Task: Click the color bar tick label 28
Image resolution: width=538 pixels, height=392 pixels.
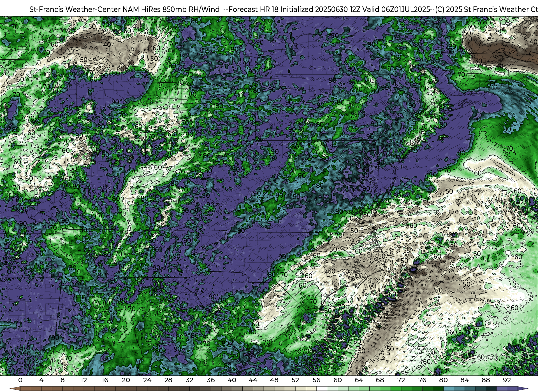Action: tap(168, 380)
